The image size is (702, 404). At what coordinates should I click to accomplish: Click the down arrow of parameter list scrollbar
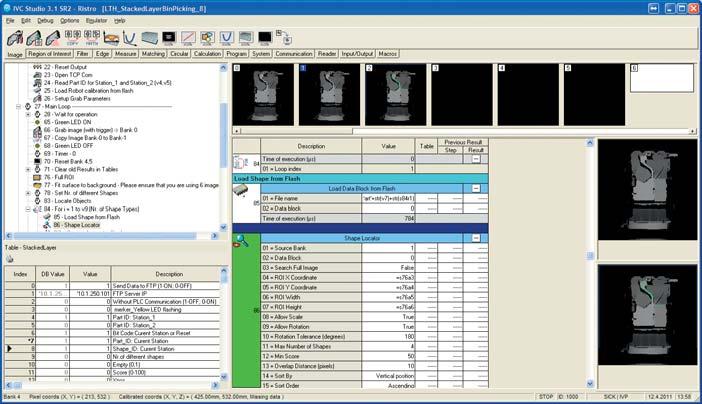coord(590,384)
